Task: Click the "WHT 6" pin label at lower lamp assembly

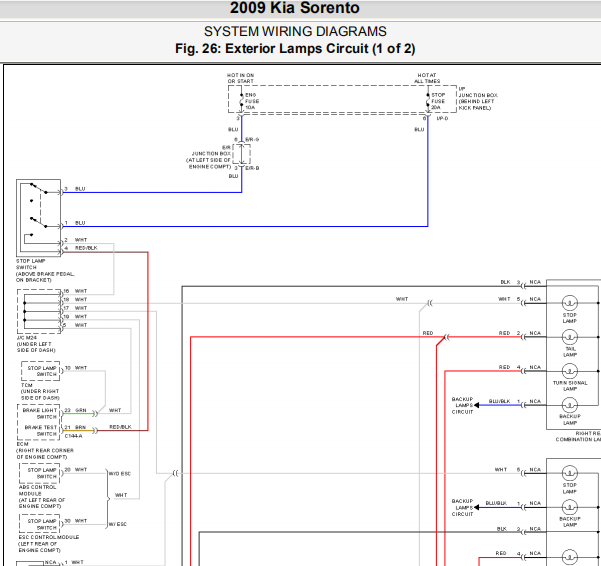Action: coord(507,470)
